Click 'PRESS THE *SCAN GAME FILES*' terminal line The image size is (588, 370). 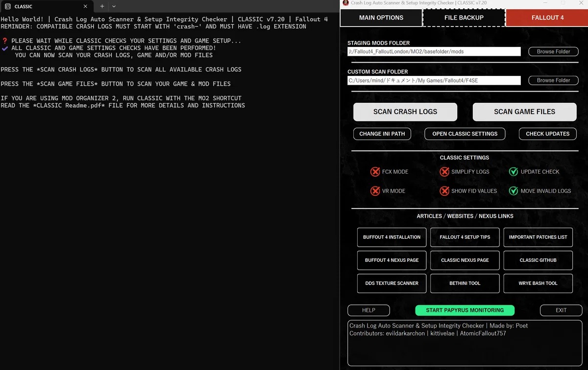(116, 84)
